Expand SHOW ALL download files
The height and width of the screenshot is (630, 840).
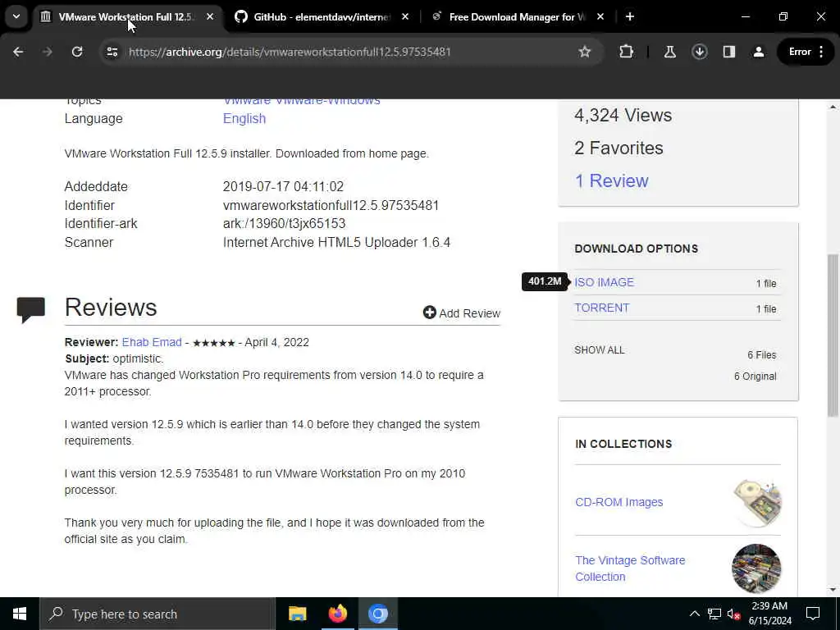[600, 350]
